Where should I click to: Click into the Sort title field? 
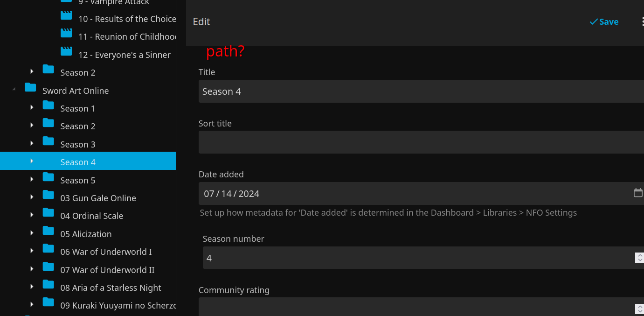[x=420, y=142]
